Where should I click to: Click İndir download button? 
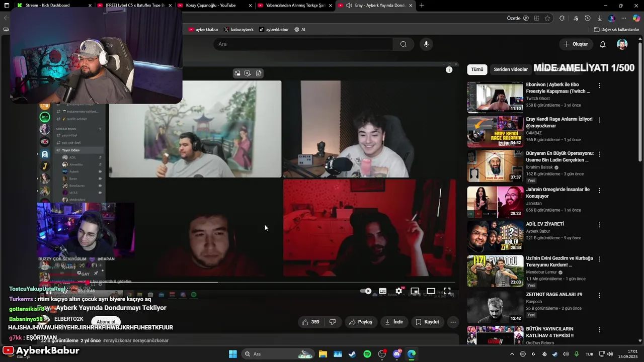point(394,322)
